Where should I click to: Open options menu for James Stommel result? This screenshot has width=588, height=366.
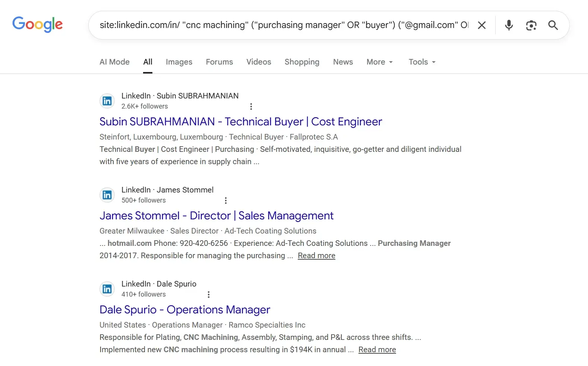(x=226, y=201)
